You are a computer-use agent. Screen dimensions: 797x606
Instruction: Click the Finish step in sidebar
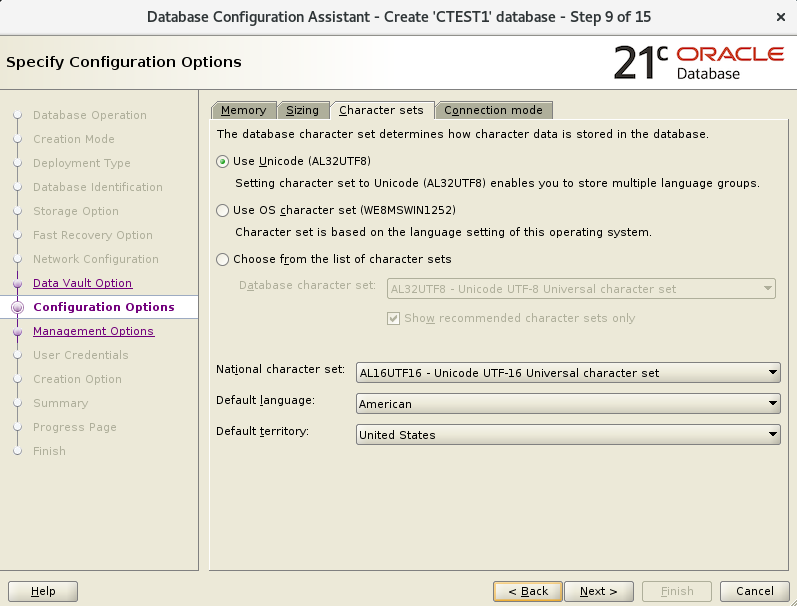coord(49,451)
